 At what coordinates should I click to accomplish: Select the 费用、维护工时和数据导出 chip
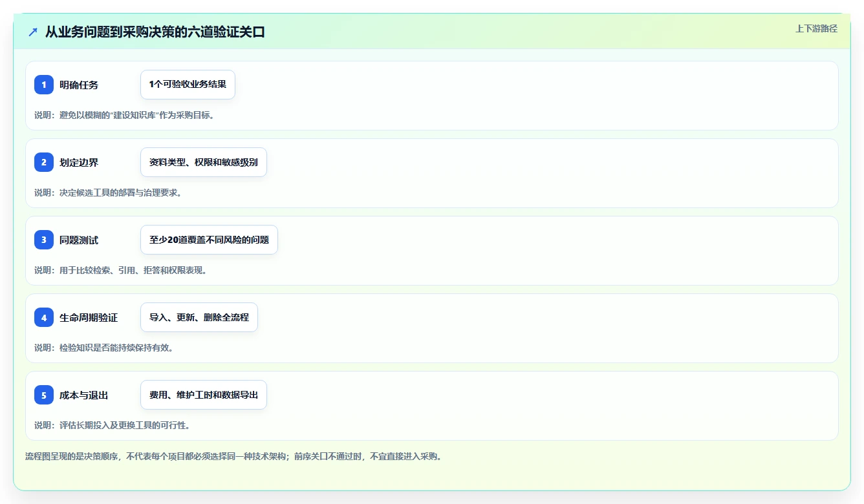click(204, 395)
